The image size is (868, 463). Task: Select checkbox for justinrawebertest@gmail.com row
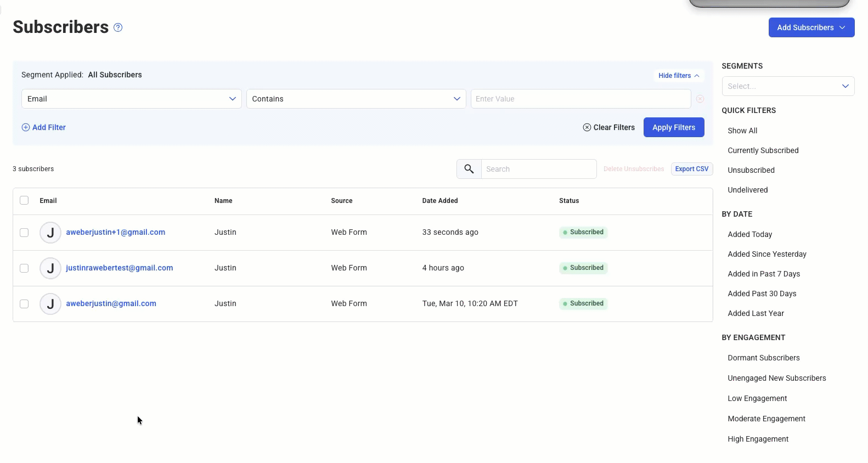[24, 268]
